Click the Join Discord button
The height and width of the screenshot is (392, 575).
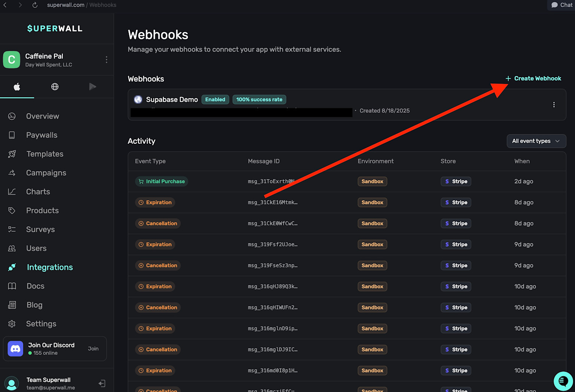click(93, 349)
